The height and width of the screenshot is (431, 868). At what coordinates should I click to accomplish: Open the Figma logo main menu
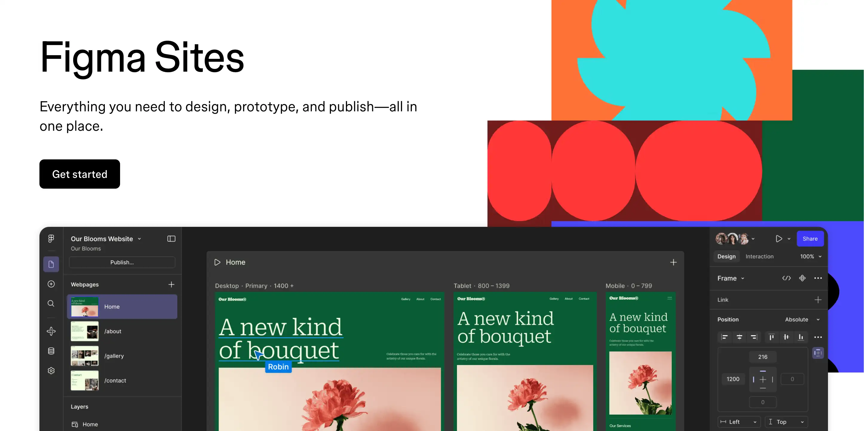[x=51, y=238]
